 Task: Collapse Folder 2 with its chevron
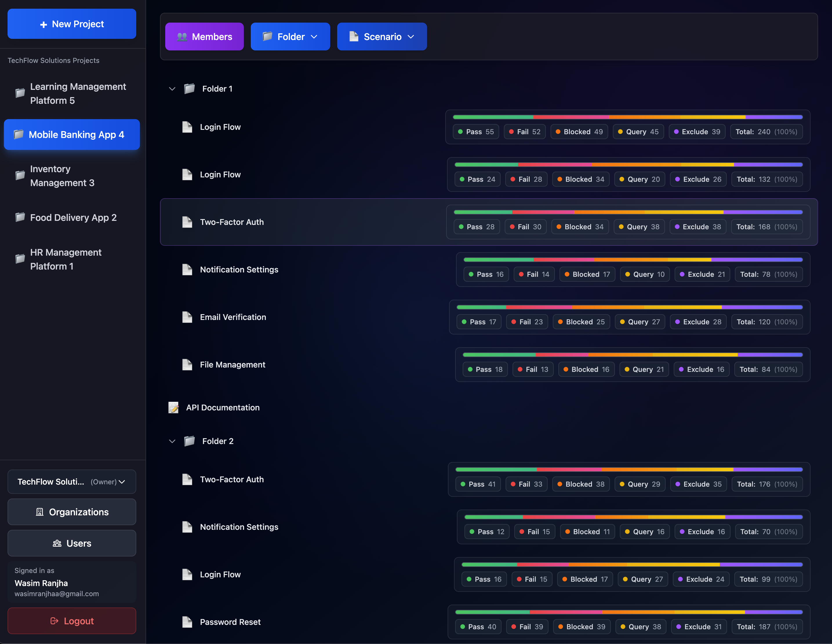(x=172, y=441)
